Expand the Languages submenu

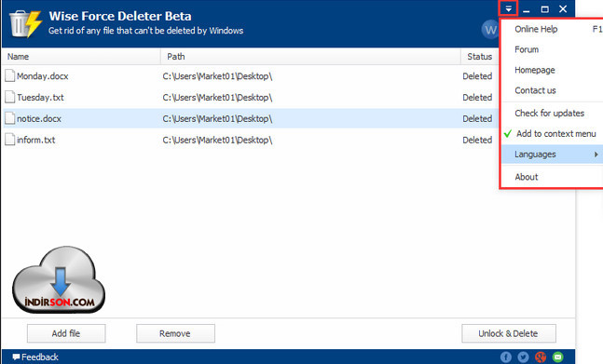pyautogui.click(x=553, y=155)
